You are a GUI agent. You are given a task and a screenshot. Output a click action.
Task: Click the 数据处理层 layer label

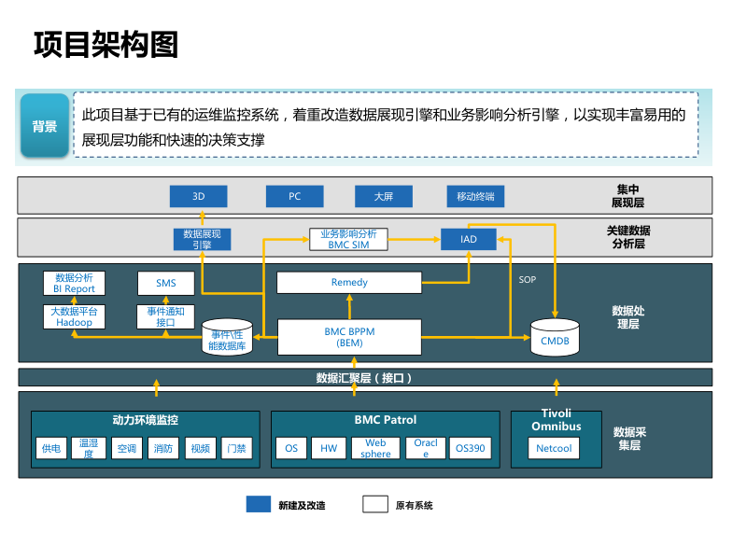pos(627,317)
